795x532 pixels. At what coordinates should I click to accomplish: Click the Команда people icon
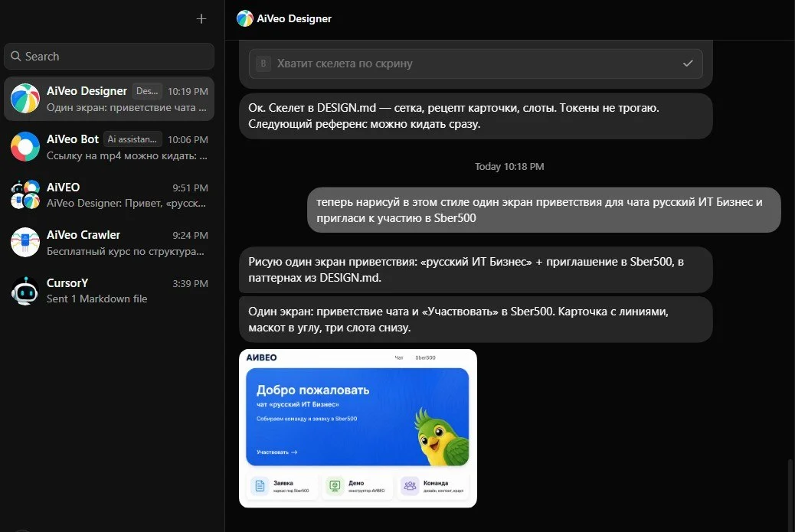410,486
